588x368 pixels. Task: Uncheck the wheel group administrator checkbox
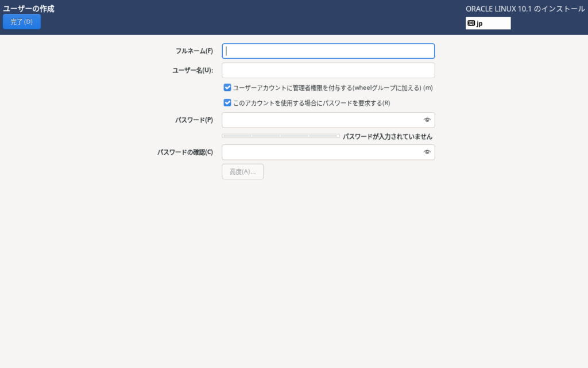227,88
